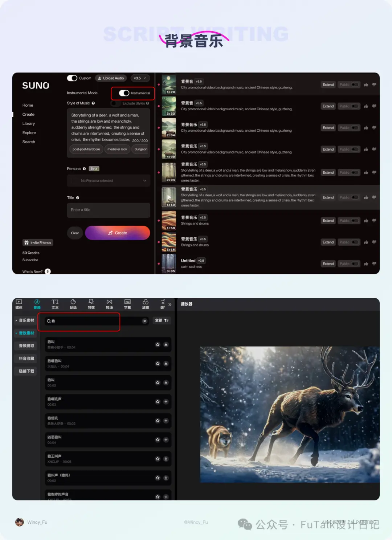Open the 全部 filter dropdown
Viewport: 392px width, 540px height.
coord(162,320)
